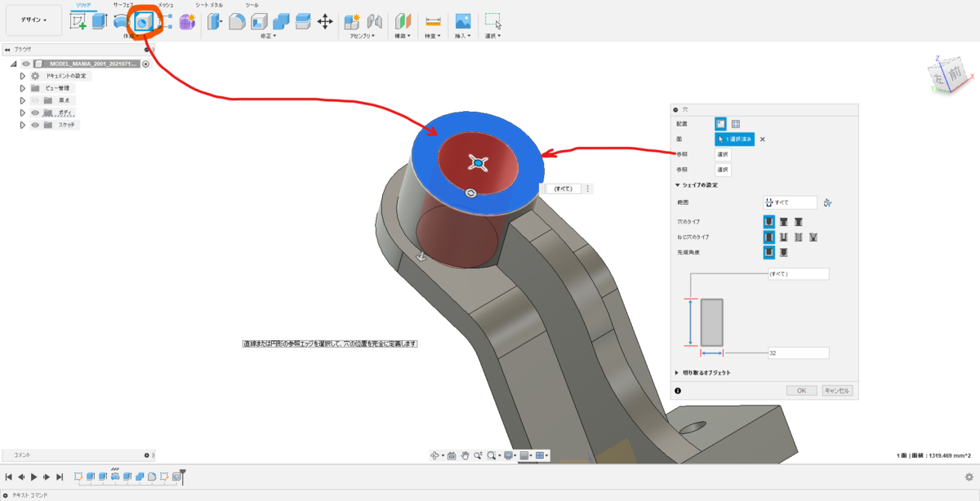The width and height of the screenshot is (980, 501).
Task: Collapse the Shape Settings section
Action: coord(677,185)
